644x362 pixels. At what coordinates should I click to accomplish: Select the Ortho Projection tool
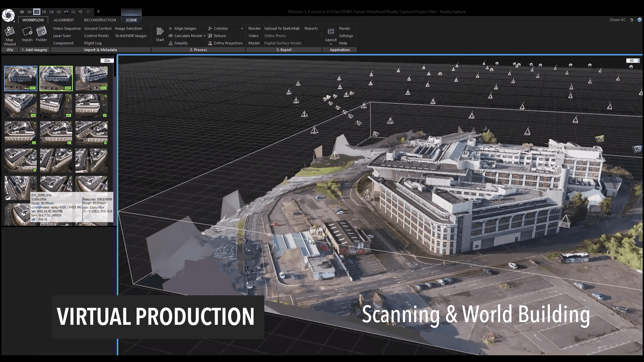[x=228, y=43]
